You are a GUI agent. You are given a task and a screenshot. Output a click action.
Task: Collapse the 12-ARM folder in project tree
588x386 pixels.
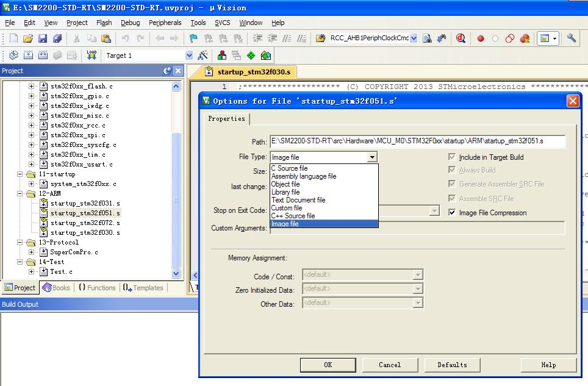pyautogui.click(x=20, y=194)
